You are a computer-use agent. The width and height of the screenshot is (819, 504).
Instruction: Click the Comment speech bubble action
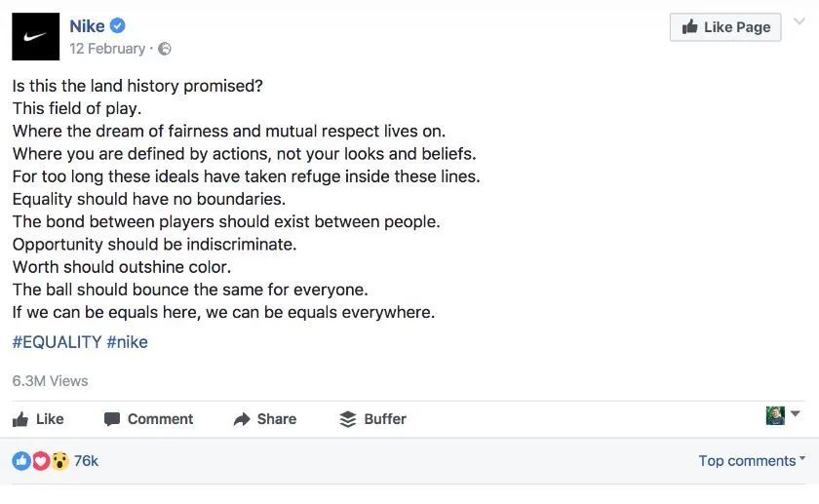point(148,419)
